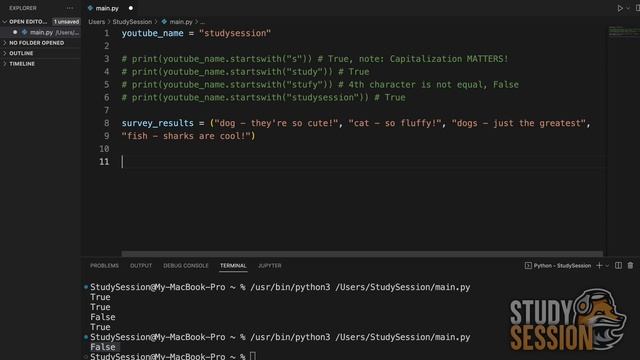Expand the NO FOLDER OPENED section
This screenshot has height=360, width=640.
[36, 43]
